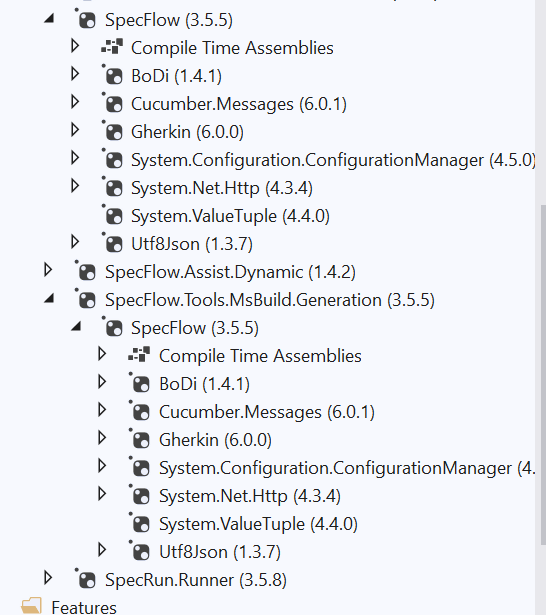Click package icon of SpecFlow.Tools.MsBuild.Generation
Viewport: 546px width, 615px height.
86,300
